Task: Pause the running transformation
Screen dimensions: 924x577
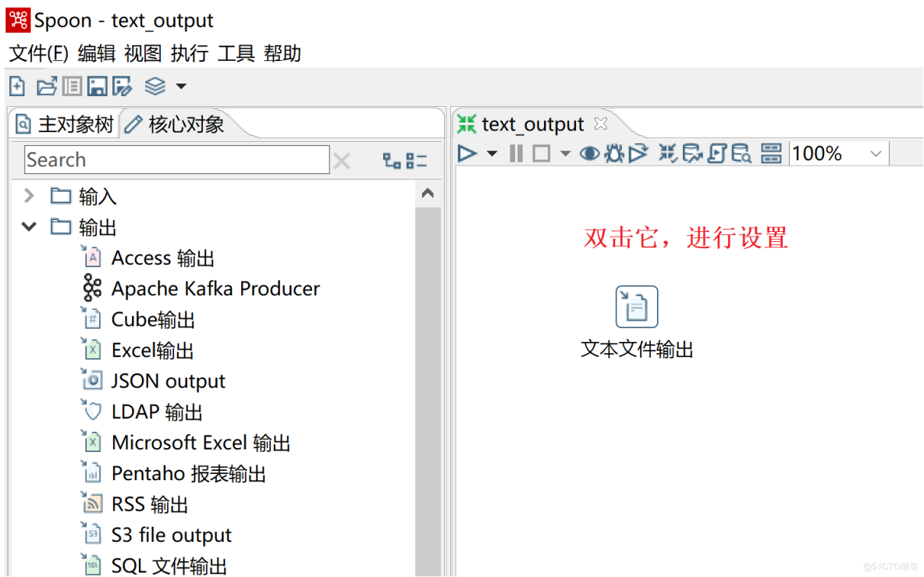Action: click(516, 154)
